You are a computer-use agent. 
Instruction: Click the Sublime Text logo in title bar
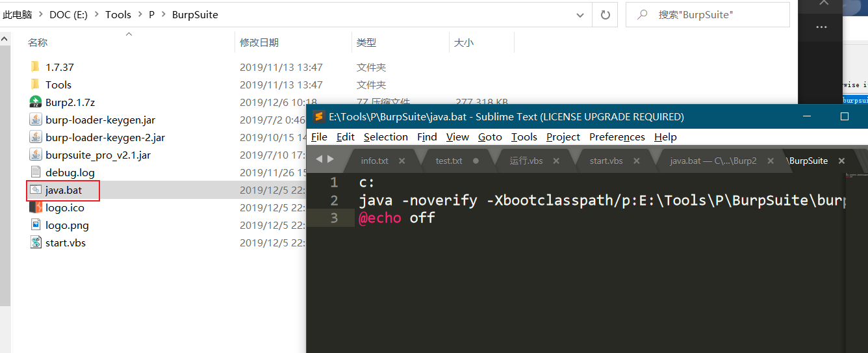(318, 117)
